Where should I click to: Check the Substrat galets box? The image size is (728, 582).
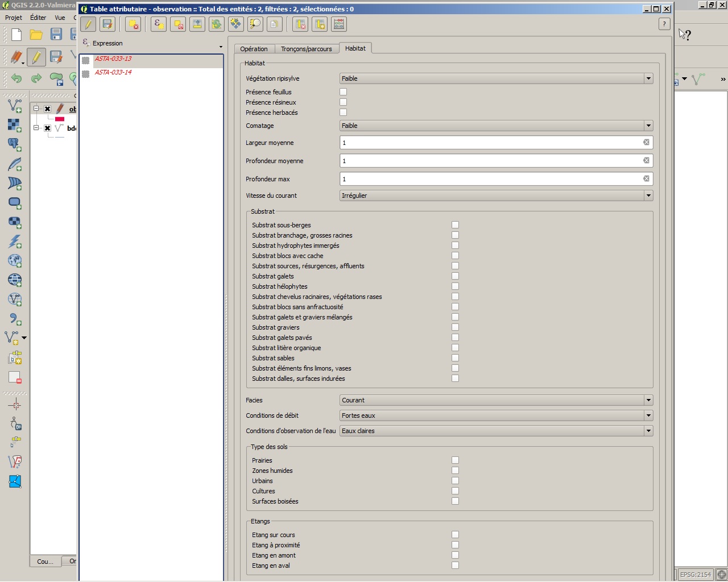pyautogui.click(x=455, y=276)
